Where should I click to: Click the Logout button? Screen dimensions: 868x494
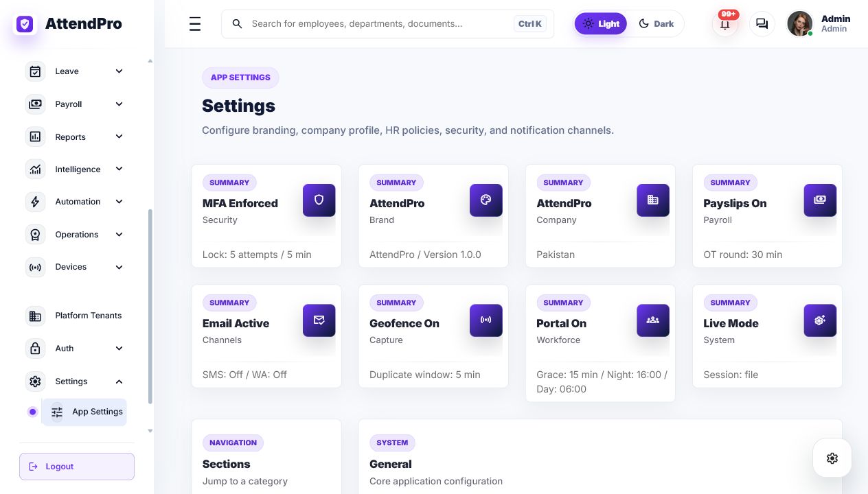point(77,467)
